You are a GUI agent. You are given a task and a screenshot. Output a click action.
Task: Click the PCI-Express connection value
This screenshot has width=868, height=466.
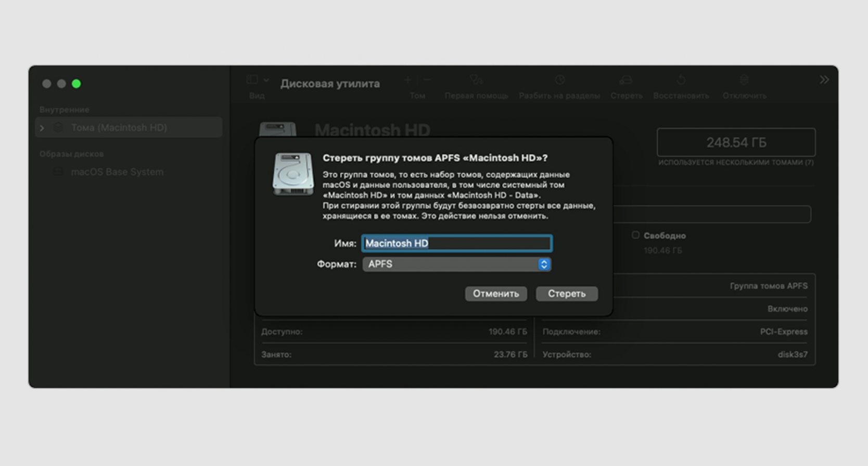point(784,332)
